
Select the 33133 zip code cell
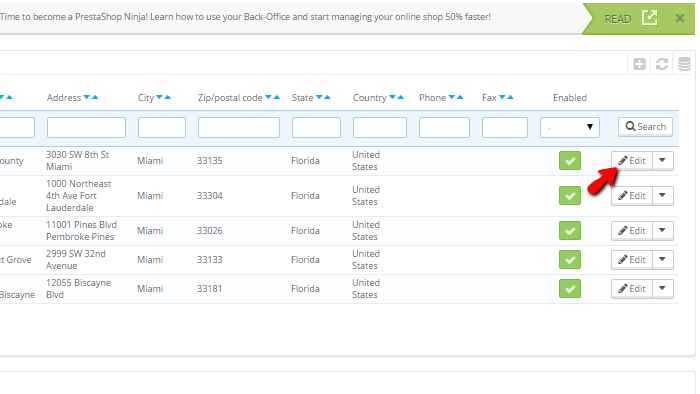click(x=209, y=260)
